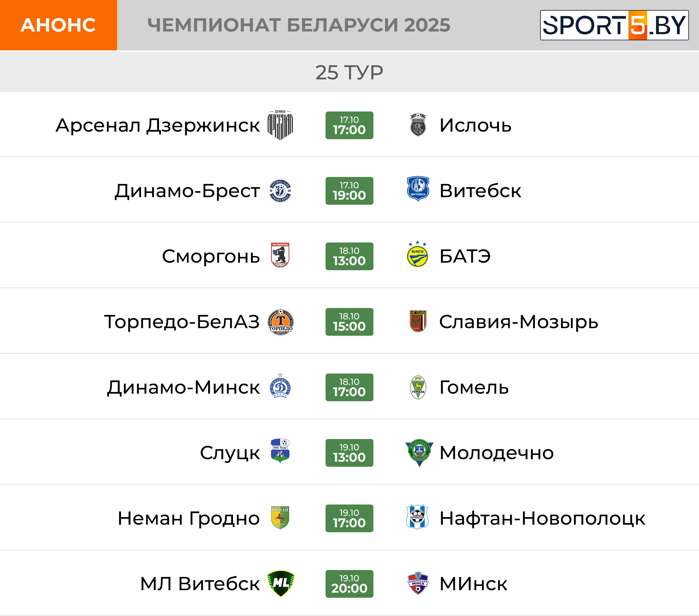
Task: Click the 25 ТУР round heading
Action: (349, 72)
